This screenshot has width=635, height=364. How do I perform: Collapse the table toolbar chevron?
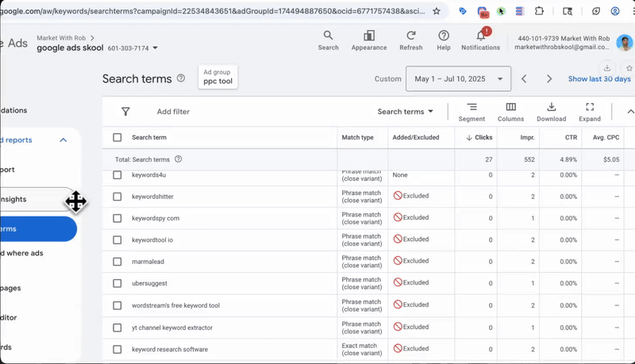point(630,112)
